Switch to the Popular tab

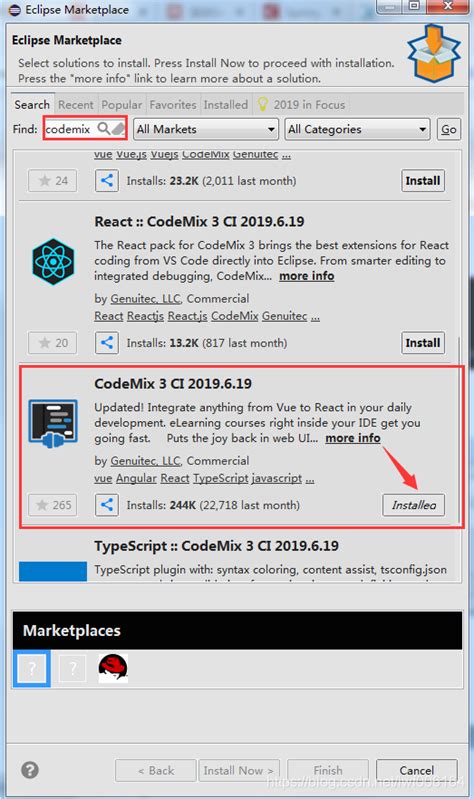121,105
